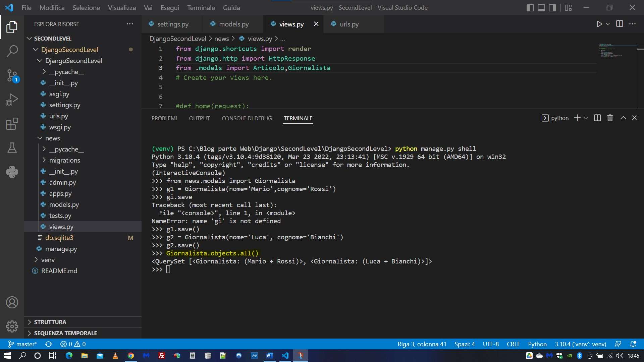Run Python file with play button
Screen dimensions: 644x362
[599, 24]
